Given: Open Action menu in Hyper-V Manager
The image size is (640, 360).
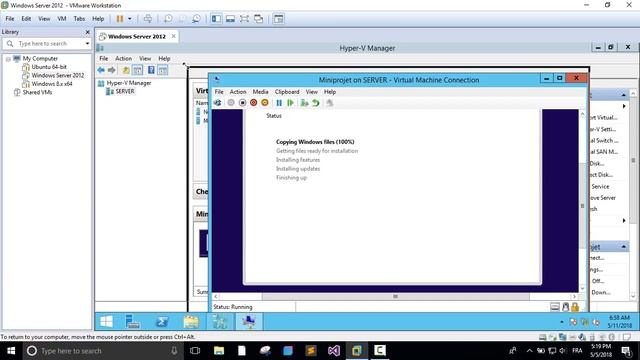Looking at the screenshot, I should (x=123, y=59).
